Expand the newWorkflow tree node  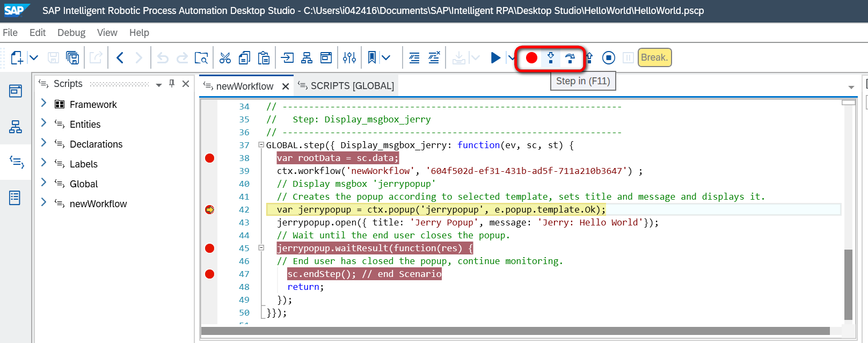point(44,203)
